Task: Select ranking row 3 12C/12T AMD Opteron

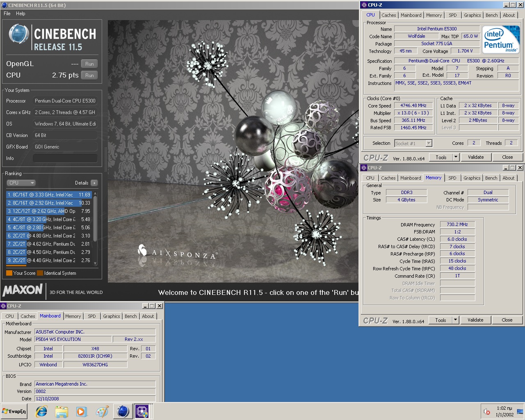Action: 49,211
